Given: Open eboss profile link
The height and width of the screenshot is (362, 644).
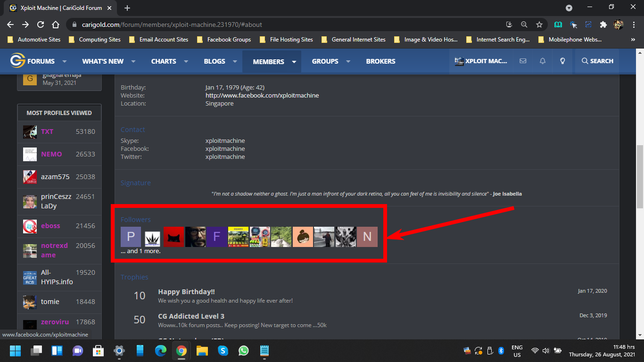Looking at the screenshot, I should pos(50,226).
